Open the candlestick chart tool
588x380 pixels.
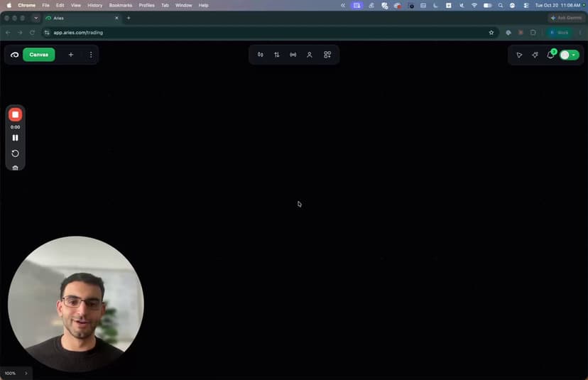(260, 55)
